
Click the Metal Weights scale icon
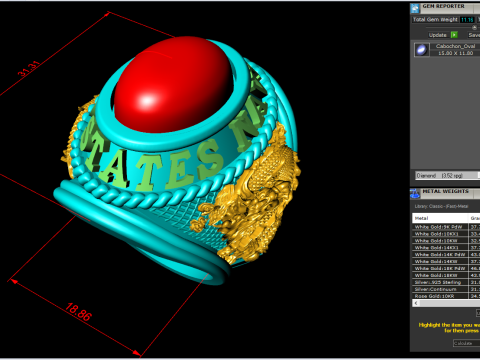415,193
